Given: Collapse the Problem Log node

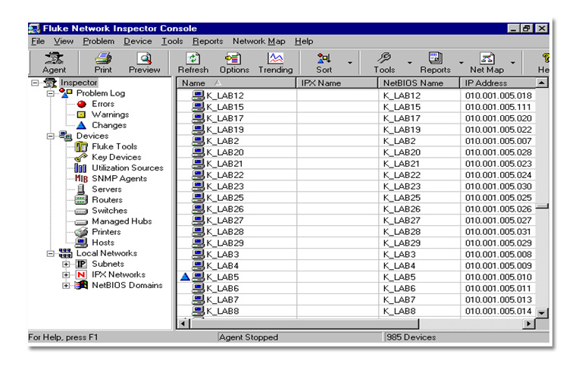Looking at the screenshot, I should 50,93.
